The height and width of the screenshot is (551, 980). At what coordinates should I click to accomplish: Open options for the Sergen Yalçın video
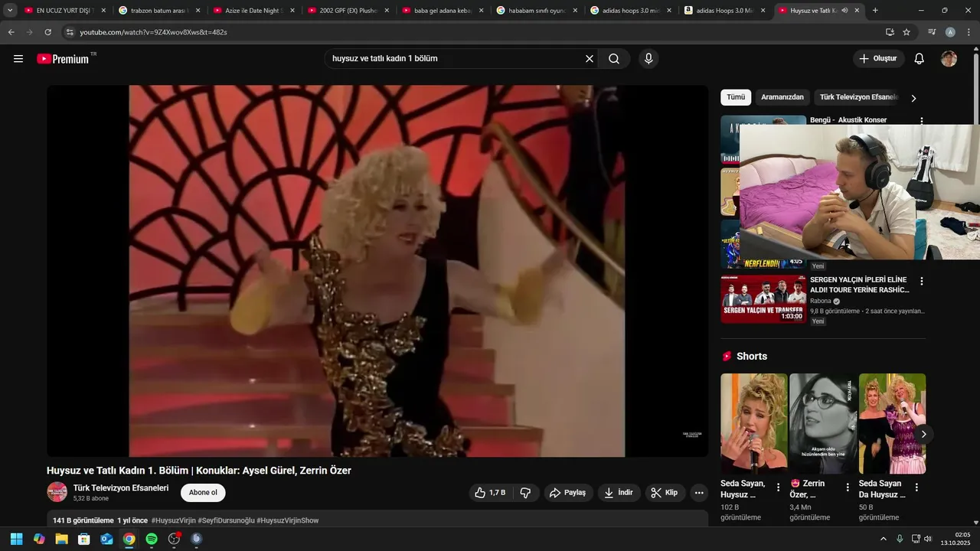pos(922,281)
